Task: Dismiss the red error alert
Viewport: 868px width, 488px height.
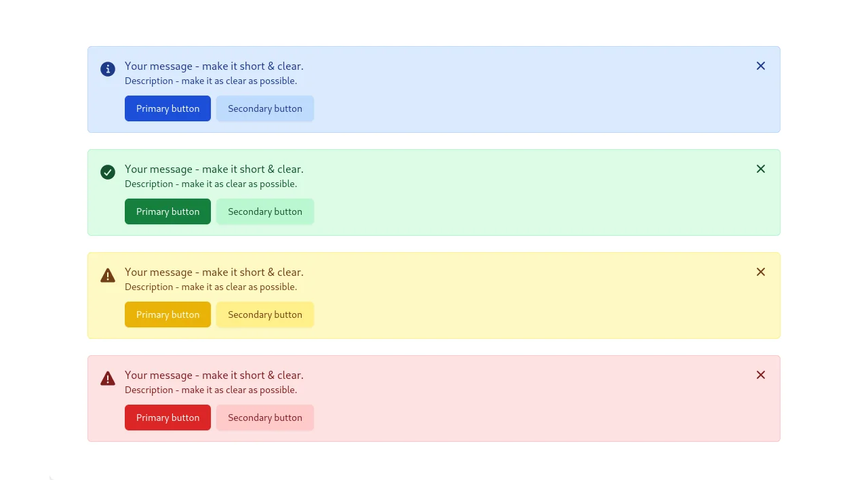Action: pyautogui.click(x=760, y=375)
